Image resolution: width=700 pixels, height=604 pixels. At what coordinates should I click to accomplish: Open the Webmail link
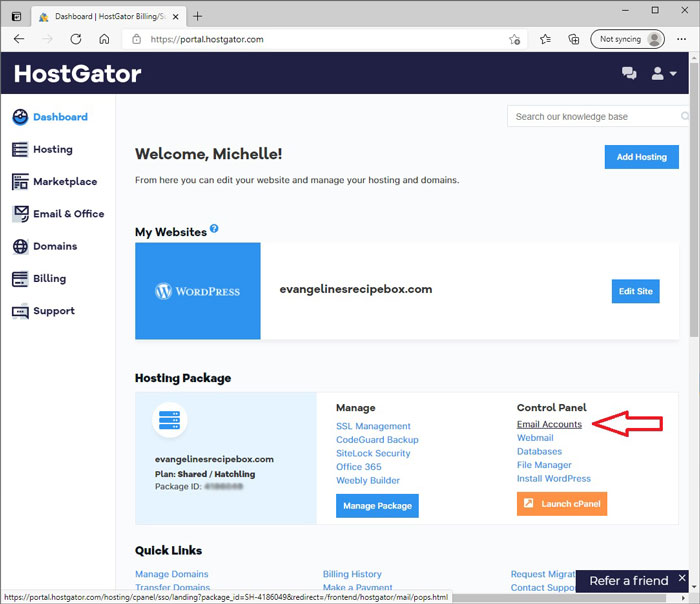[x=535, y=438]
